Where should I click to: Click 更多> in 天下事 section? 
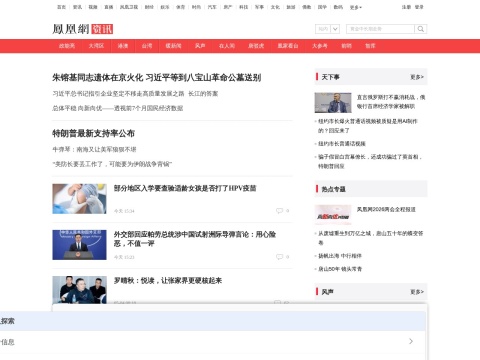(417, 77)
